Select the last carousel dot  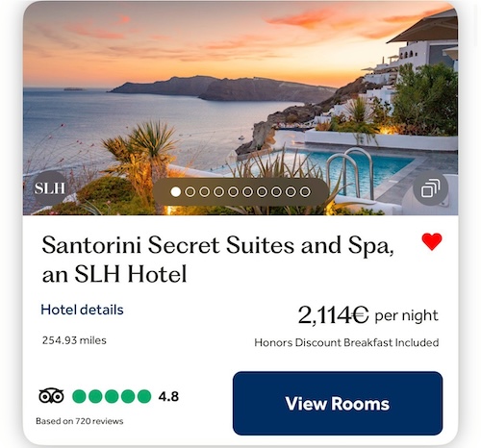305,192
